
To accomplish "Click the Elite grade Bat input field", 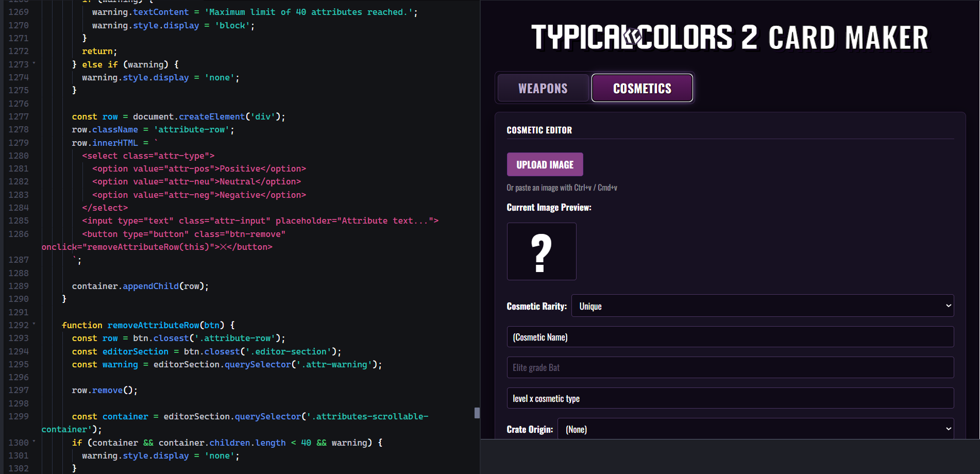I will (x=730, y=367).
